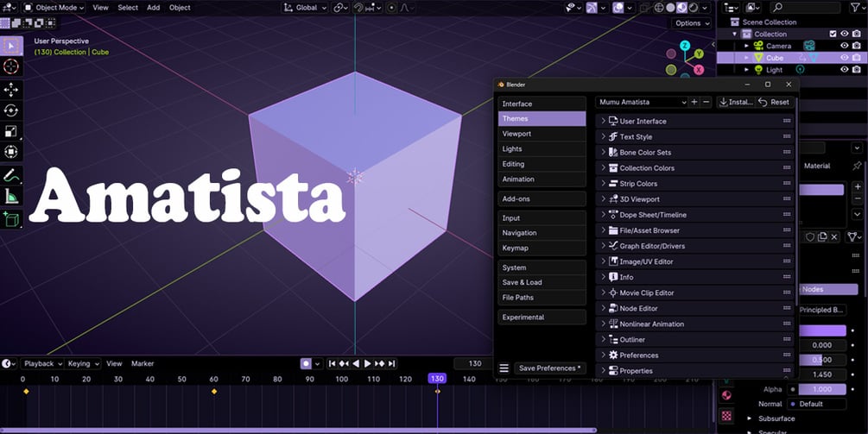This screenshot has width=868, height=434.
Task: Select the Move tool
Action: pyautogui.click(x=11, y=90)
